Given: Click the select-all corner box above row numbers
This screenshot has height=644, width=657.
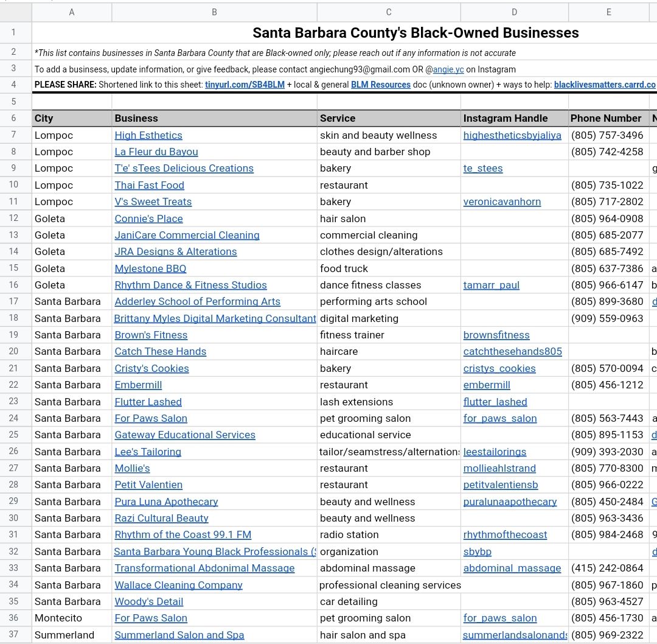Looking at the screenshot, I should (16, 12).
